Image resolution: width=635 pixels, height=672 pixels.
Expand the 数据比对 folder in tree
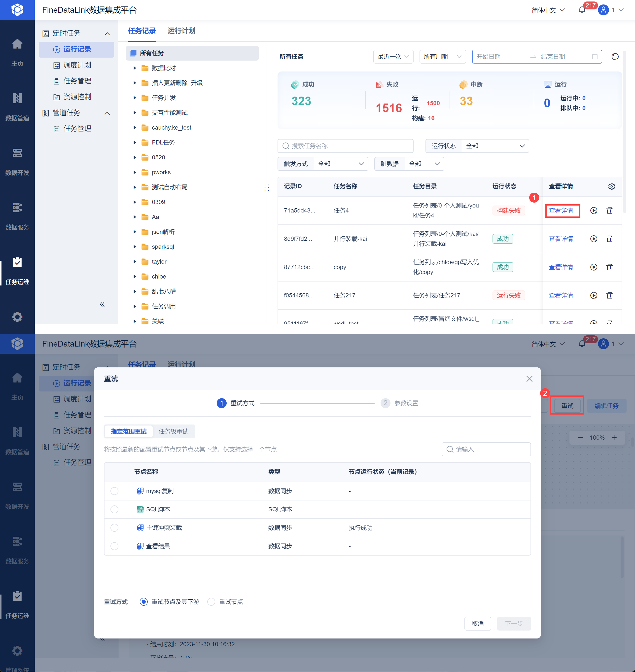135,68
